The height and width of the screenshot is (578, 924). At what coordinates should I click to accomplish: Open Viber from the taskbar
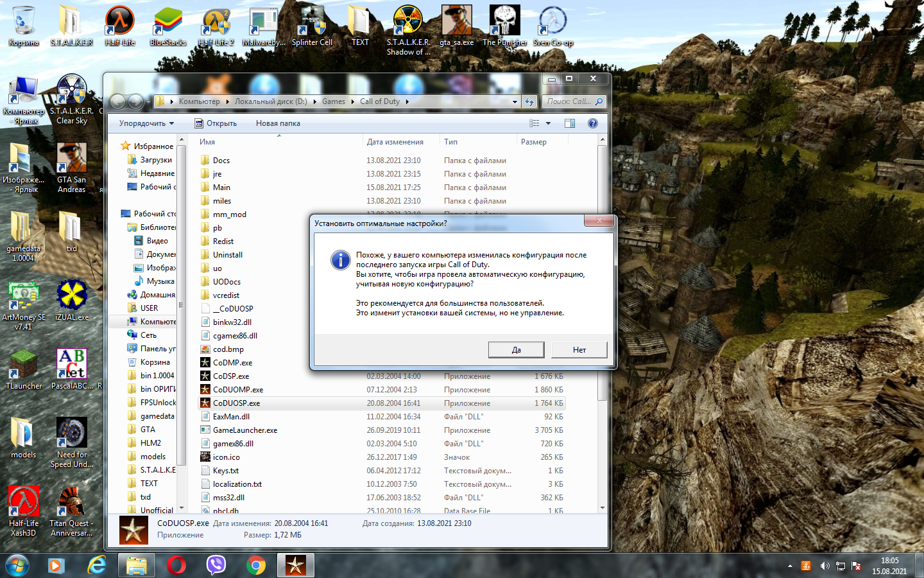coord(216,565)
